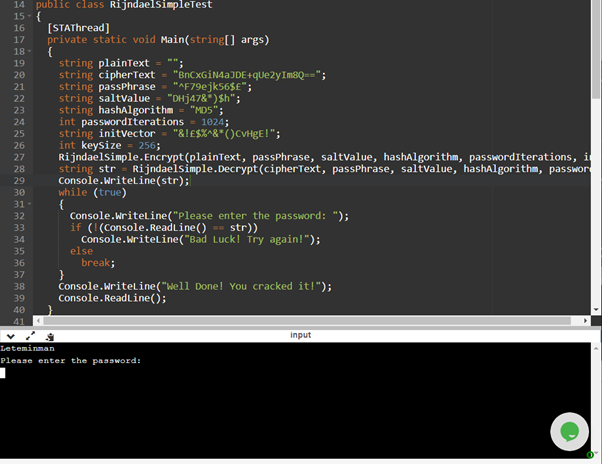Click the else keyword on line 35
The image size is (602, 464).
[x=81, y=251]
